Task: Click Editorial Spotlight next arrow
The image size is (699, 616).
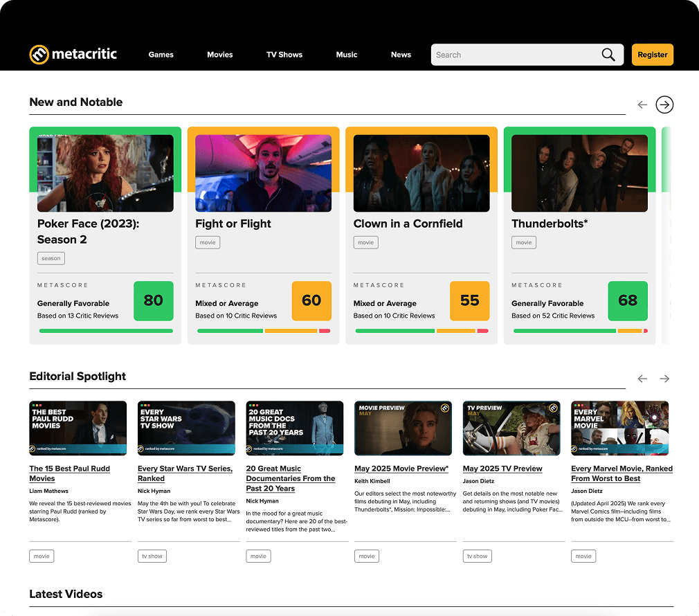Action: pos(664,379)
